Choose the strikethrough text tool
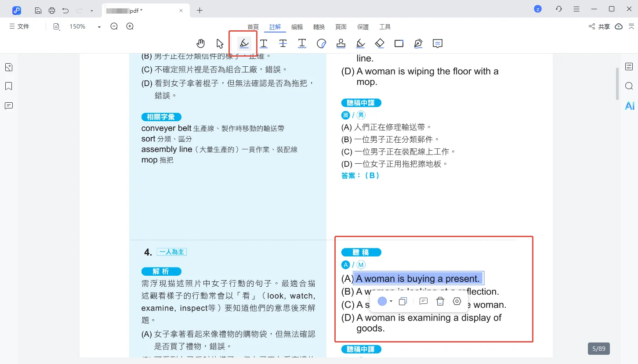Screen dimensions: 638x364 point(283,43)
